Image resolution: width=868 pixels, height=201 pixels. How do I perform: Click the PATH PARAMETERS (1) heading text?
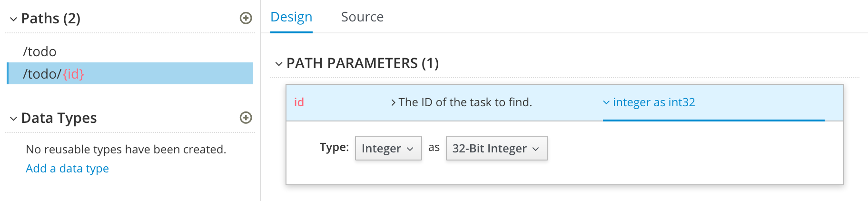click(x=363, y=63)
